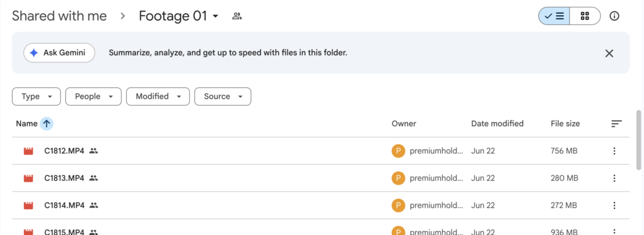Click the owner name in C1812.MP4 row
This screenshot has height=235, width=644.
point(436,151)
